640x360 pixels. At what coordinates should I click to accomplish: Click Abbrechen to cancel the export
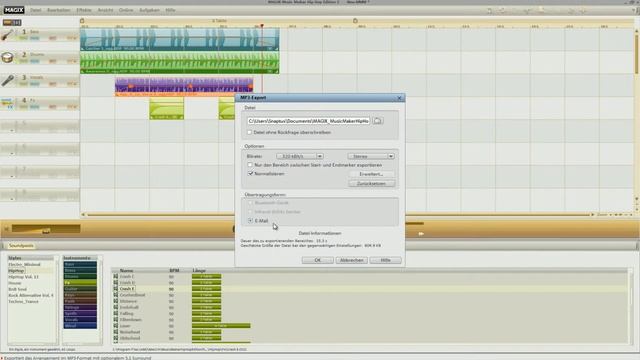tap(351, 260)
